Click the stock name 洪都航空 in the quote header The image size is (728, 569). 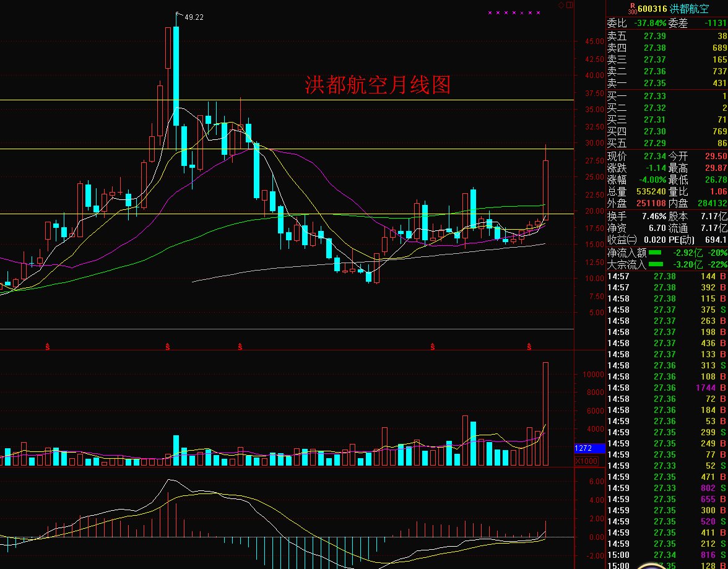(690, 9)
